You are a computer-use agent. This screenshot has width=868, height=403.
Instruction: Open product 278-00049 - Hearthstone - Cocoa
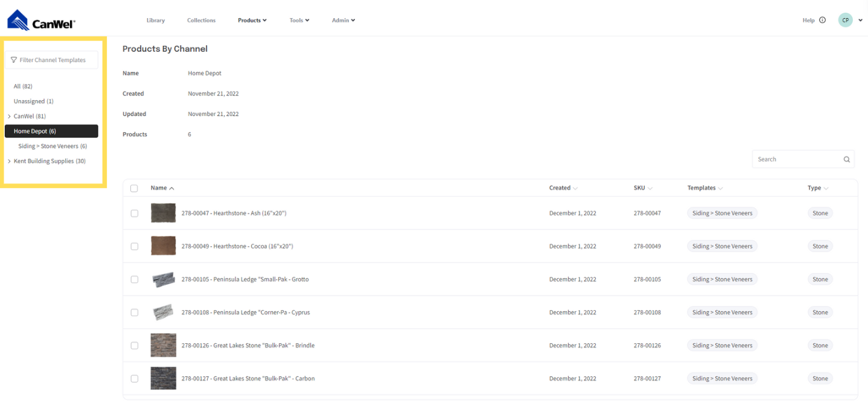(x=237, y=246)
